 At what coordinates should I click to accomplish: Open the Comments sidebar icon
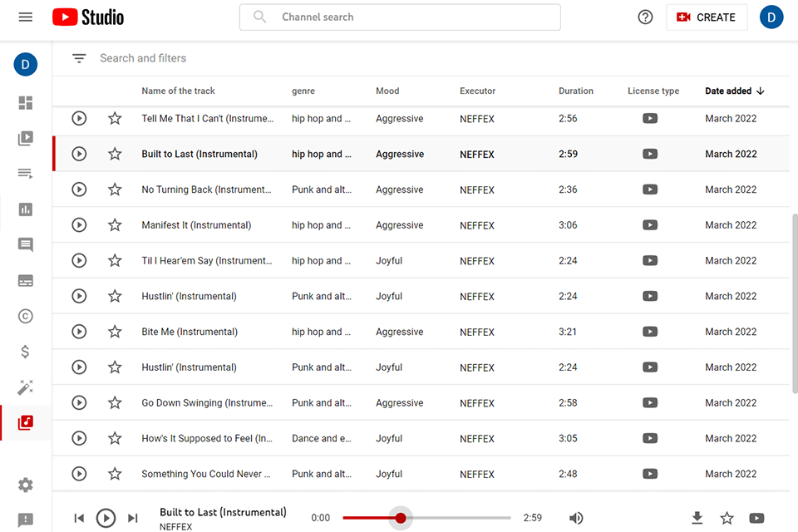coord(26,245)
